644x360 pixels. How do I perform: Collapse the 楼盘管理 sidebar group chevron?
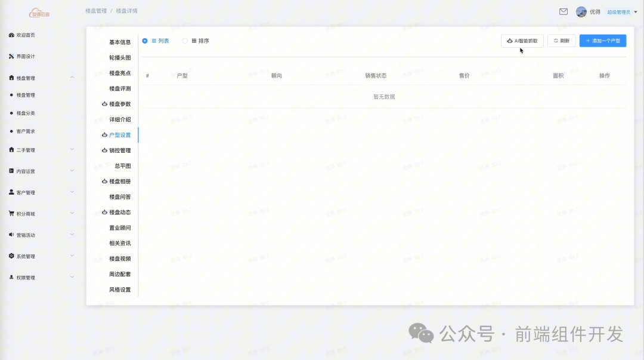(x=72, y=78)
